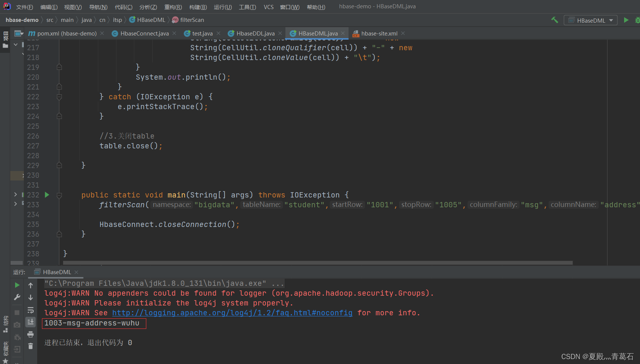Open the Structure (结构) tool window

tap(5, 324)
